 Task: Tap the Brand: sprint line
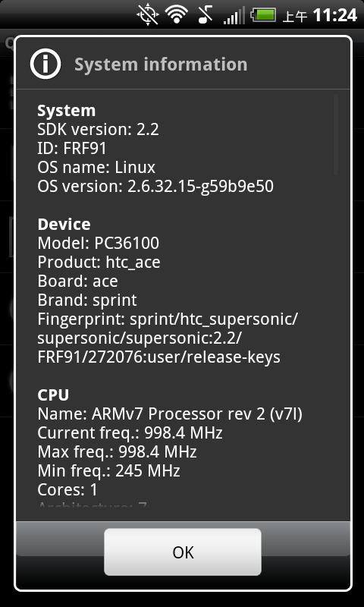coord(87,300)
